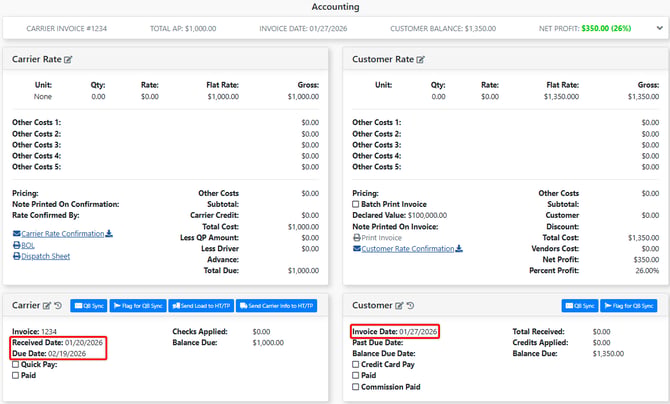Click Declared Value $100,000.00 text
This screenshot has height=404, width=670.
click(x=400, y=215)
